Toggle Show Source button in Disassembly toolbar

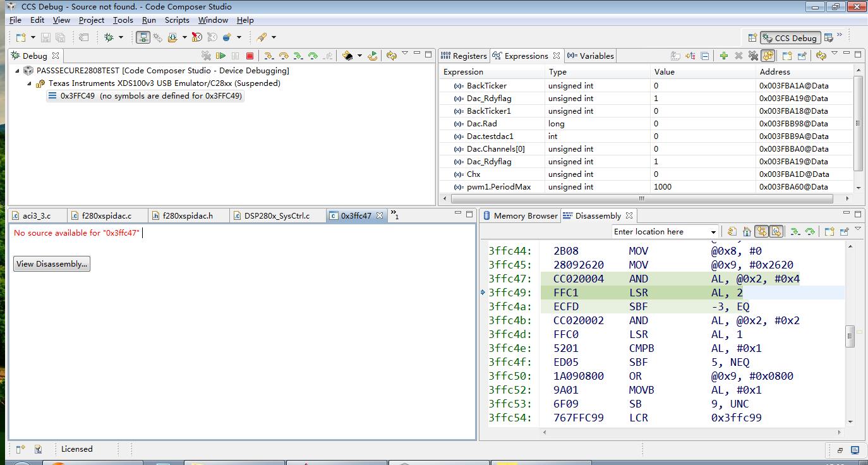pyautogui.click(x=776, y=232)
